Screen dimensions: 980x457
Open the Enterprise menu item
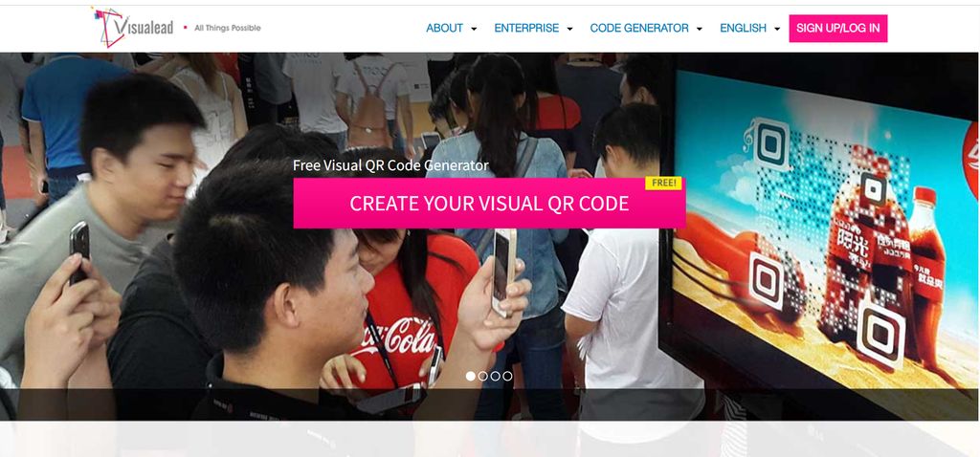coord(526,28)
